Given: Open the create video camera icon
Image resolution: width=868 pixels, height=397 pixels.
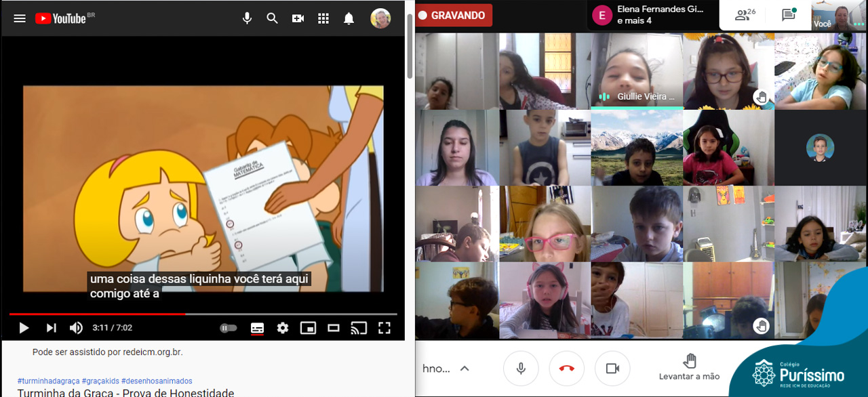Looking at the screenshot, I should click(298, 18).
